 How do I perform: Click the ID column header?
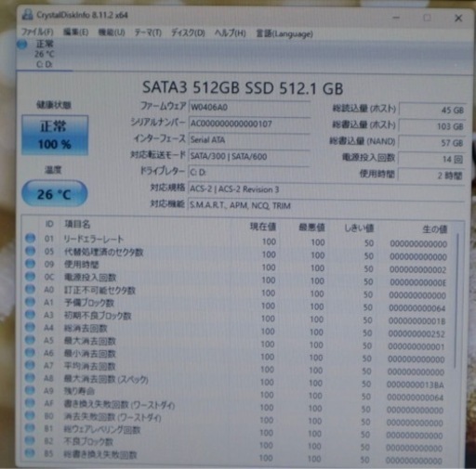49,224
